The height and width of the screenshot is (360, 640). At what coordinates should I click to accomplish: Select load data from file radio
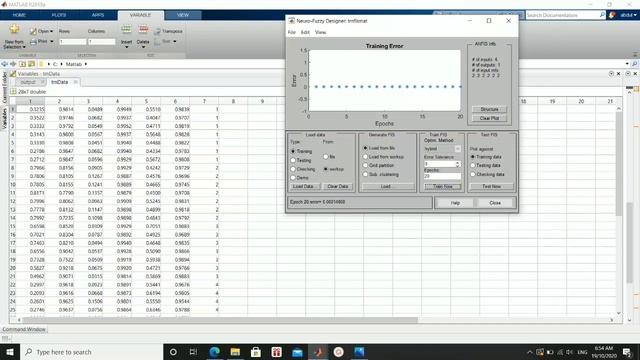[x=326, y=157]
